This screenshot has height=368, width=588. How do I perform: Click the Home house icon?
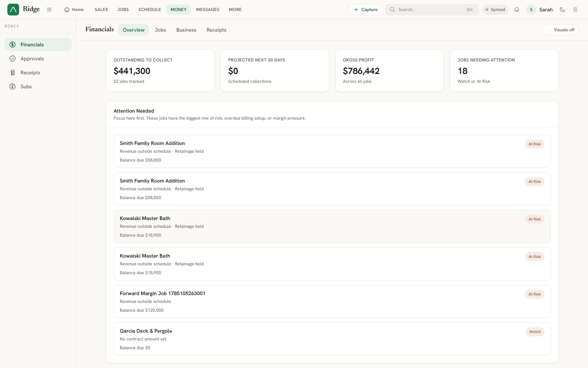click(x=67, y=10)
